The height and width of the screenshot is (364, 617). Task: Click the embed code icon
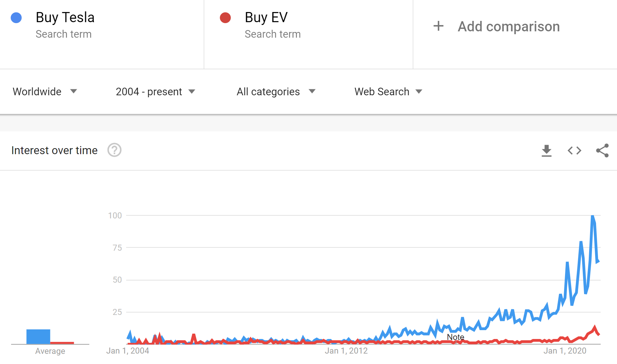pos(574,150)
